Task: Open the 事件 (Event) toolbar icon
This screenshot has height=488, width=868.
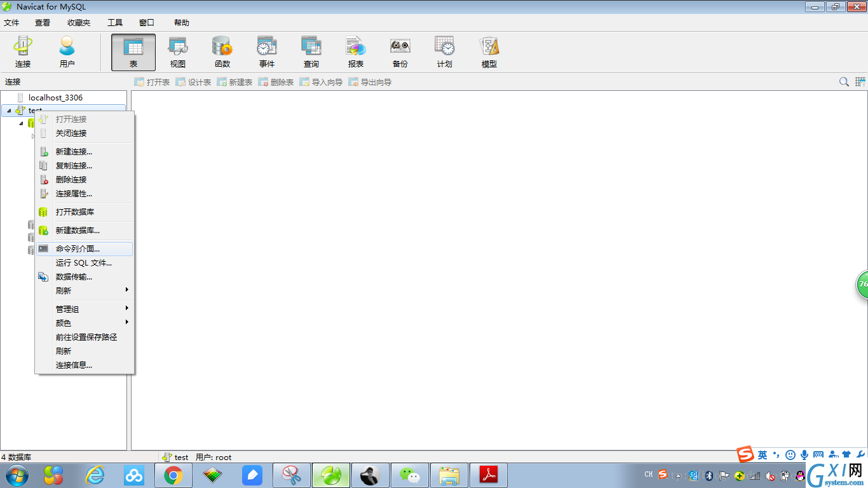Action: [267, 52]
